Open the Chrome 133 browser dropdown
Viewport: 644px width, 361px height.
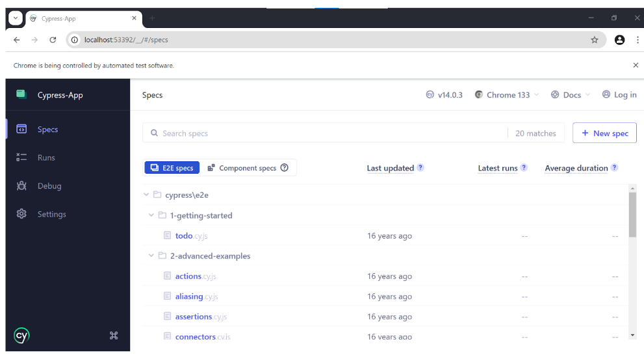click(507, 95)
